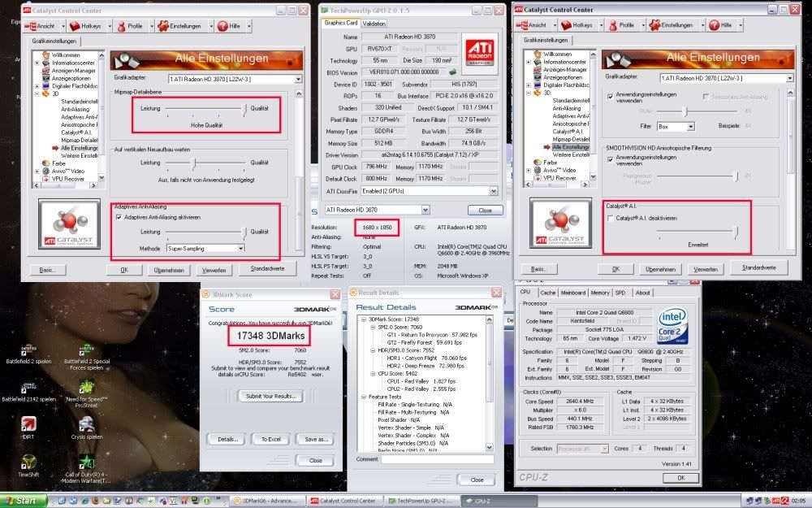Click the Comment input field in Result Details
Viewport: 812px width, 508px height.
(x=438, y=459)
